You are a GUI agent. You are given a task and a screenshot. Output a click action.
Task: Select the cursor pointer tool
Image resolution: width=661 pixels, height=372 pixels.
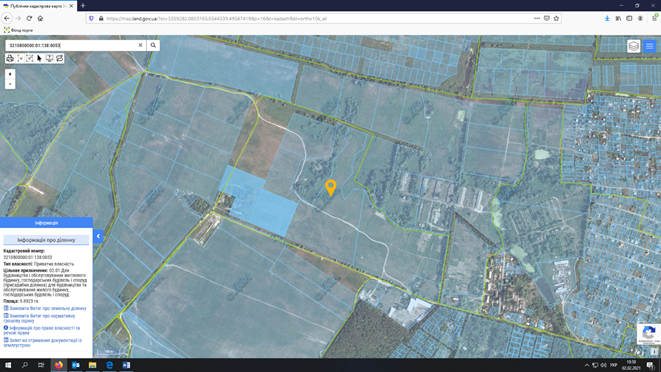point(39,58)
